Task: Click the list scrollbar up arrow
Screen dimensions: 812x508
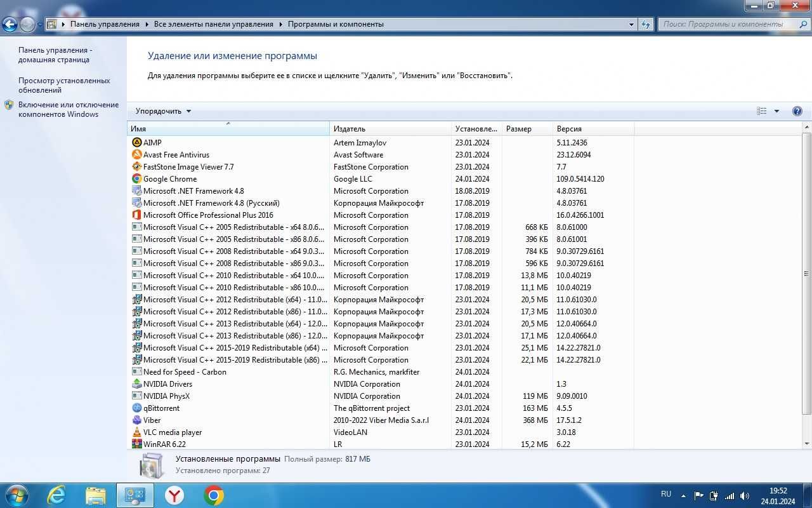Action: (x=807, y=128)
